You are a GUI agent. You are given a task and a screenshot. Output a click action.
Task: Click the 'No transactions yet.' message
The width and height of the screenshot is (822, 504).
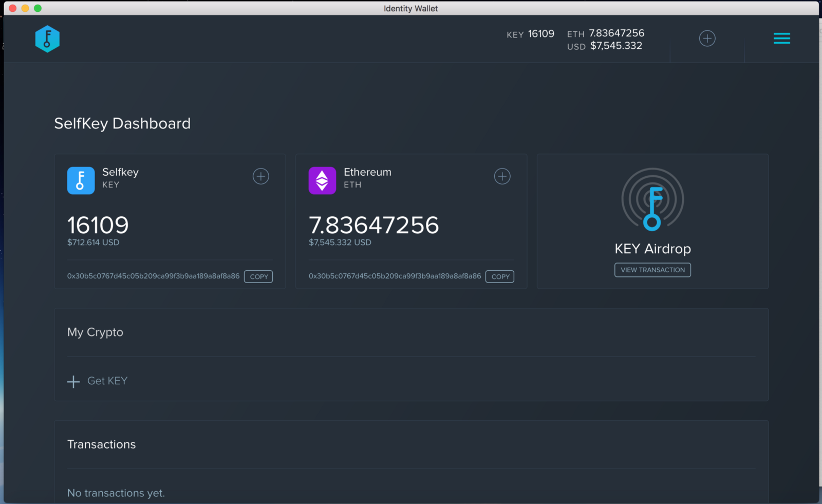116,493
